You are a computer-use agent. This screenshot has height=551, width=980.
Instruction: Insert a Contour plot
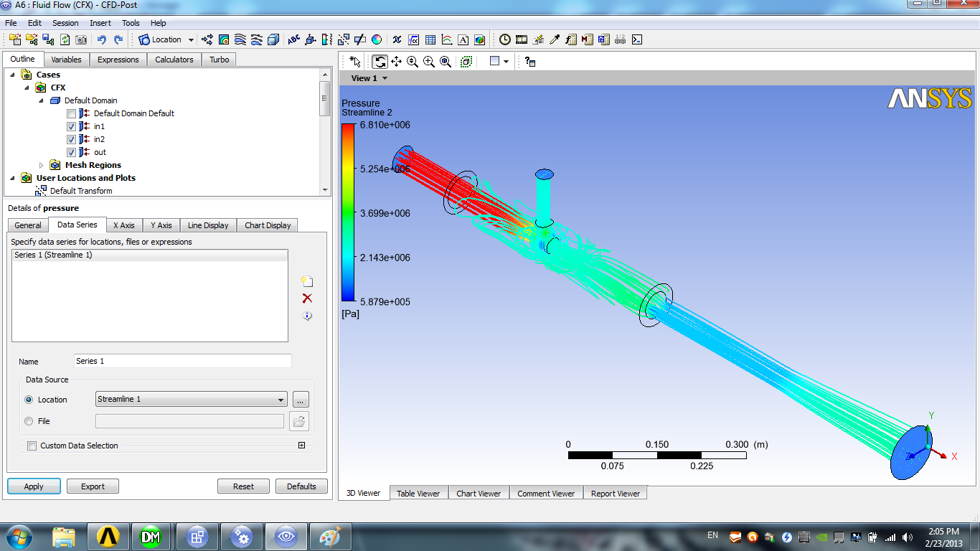coord(224,39)
